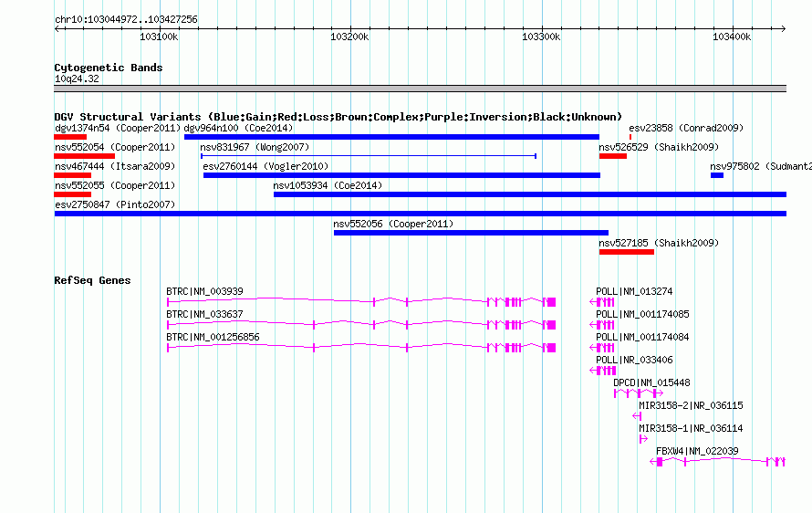The image size is (812, 513).
Task: Select the Cytogenetic Bands track title
Action: point(109,68)
